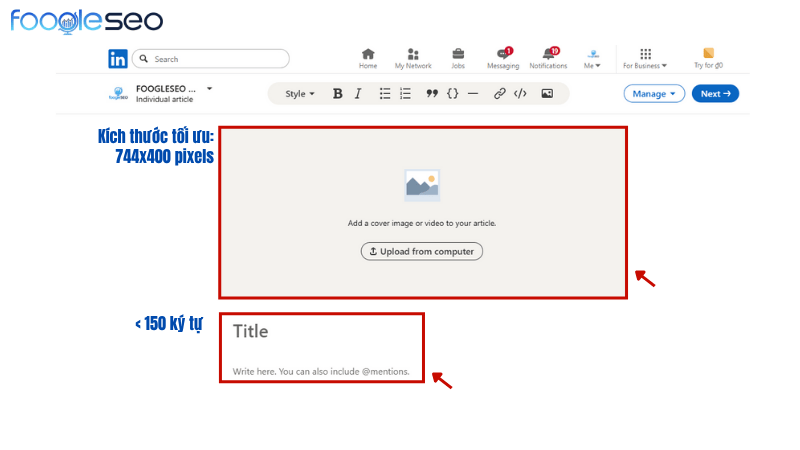Viewport: 800px width, 450px height.
Task: Open the Me profile menu
Action: pyautogui.click(x=593, y=58)
